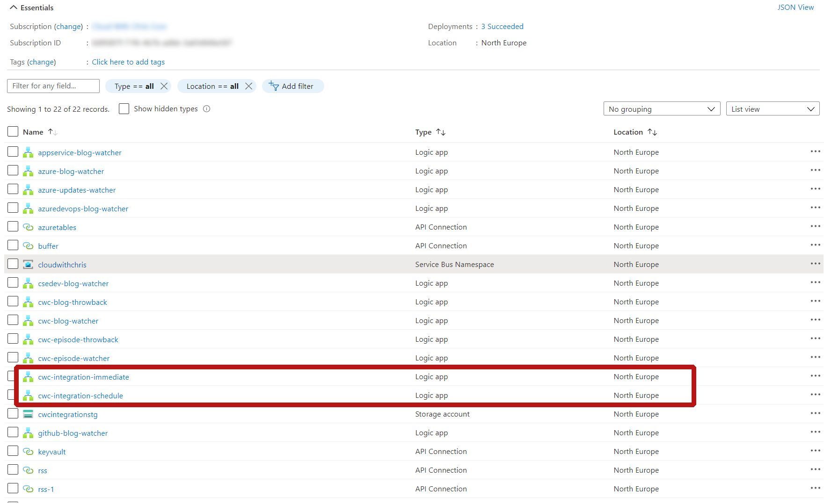This screenshot has width=824, height=504.
Task: Open more options for keyvault row
Action: coord(815,451)
